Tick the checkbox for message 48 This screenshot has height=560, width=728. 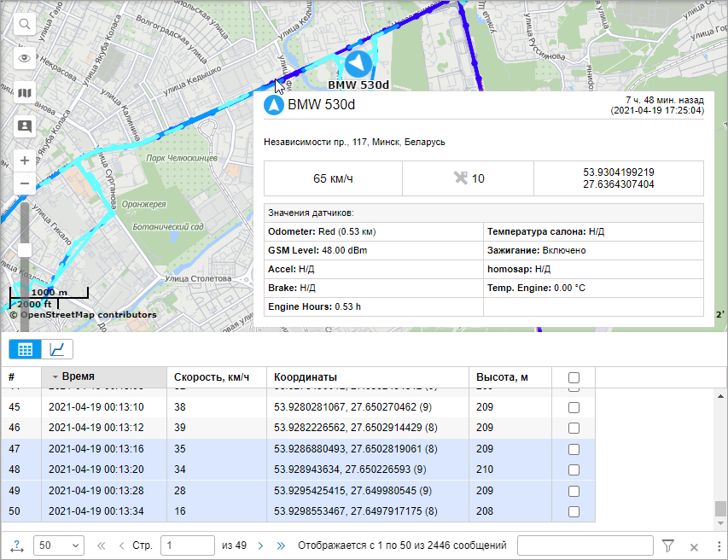pos(574,470)
